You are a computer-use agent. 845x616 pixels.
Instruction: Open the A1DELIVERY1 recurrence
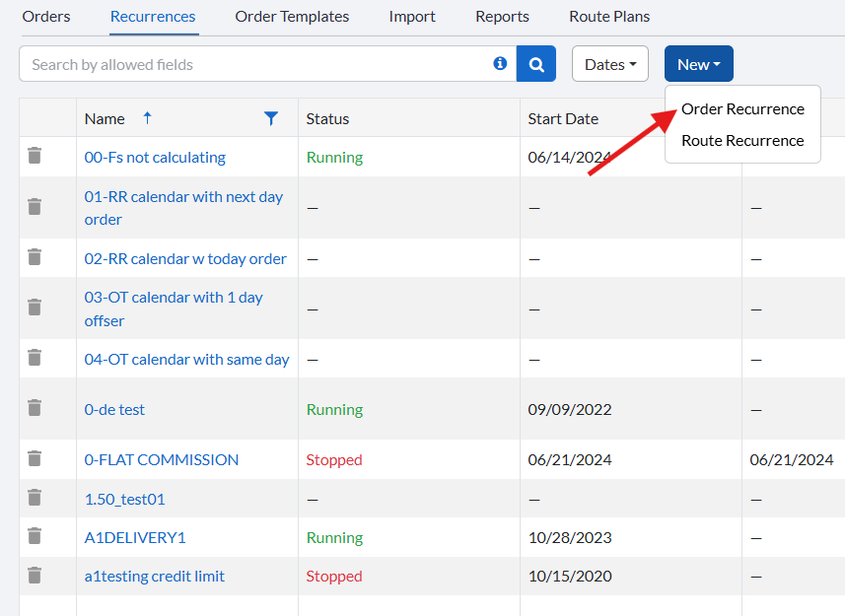[x=135, y=537]
